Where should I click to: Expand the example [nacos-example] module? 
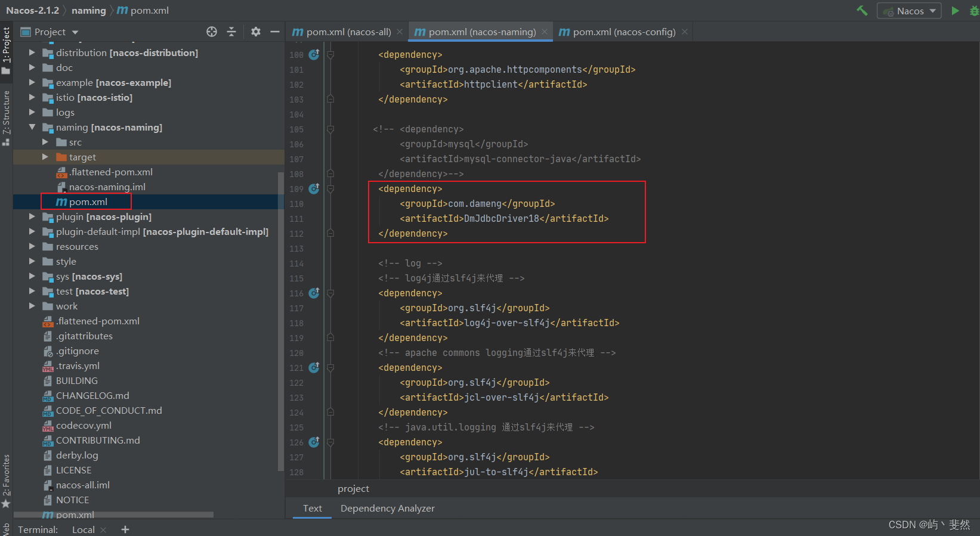(32, 82)
